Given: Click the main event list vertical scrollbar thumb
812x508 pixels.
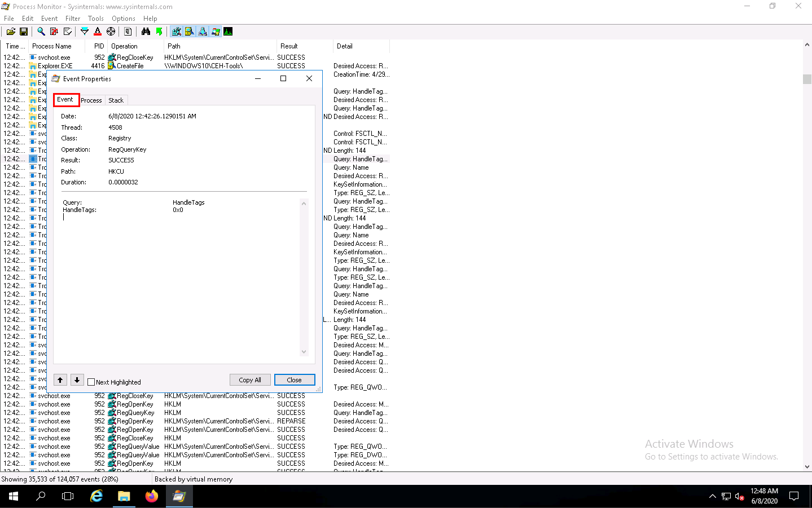Looking at the screenshot, I should point(807,79).
